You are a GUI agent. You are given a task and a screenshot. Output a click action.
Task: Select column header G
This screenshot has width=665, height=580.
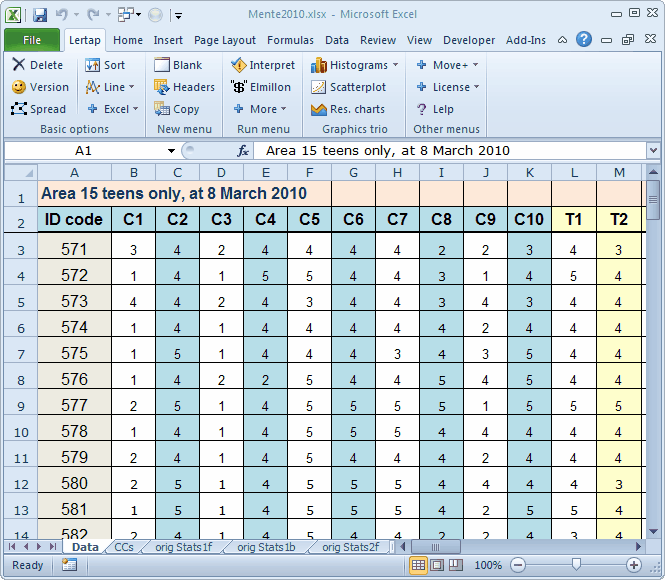[x=353, y=173]
